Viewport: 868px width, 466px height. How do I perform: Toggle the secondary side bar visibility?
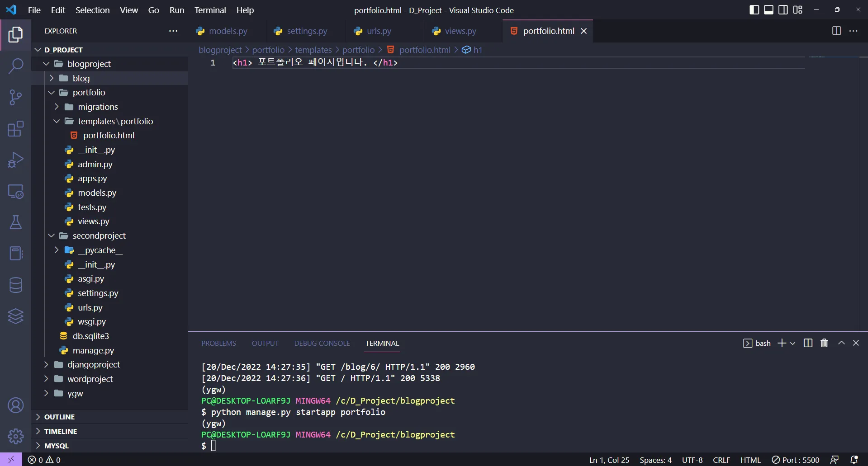(783, 10)
